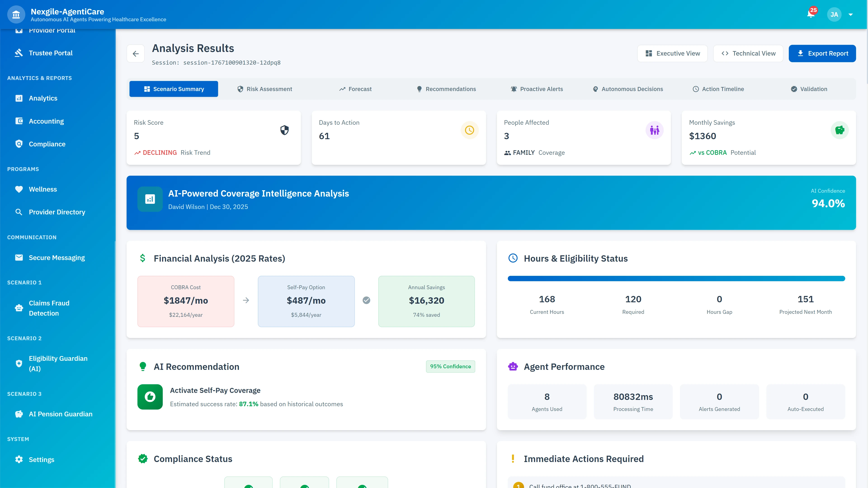The height and width of the screenshot is (488, 868).
Task: Switch to Technical View
Action: [x=748, y=53]
